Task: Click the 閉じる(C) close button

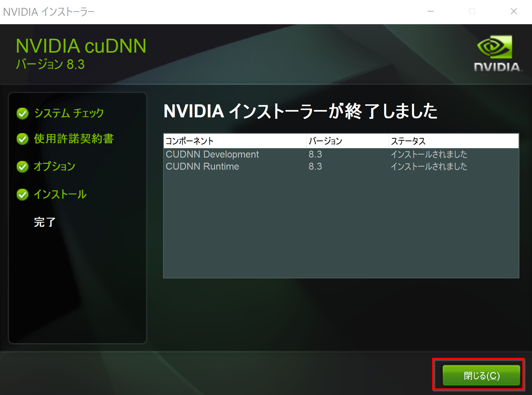Action: click(x=481, y=375)
